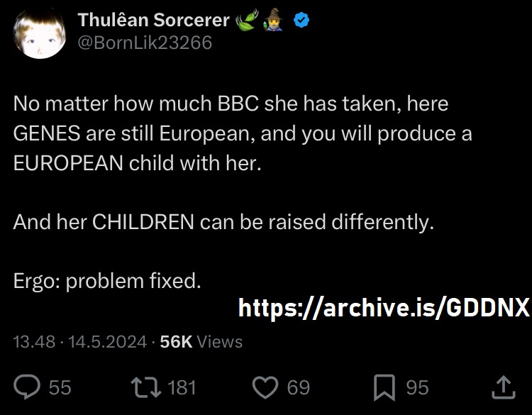
Task: Click the green leaf emoji beside the name
Action: (247, 20)
